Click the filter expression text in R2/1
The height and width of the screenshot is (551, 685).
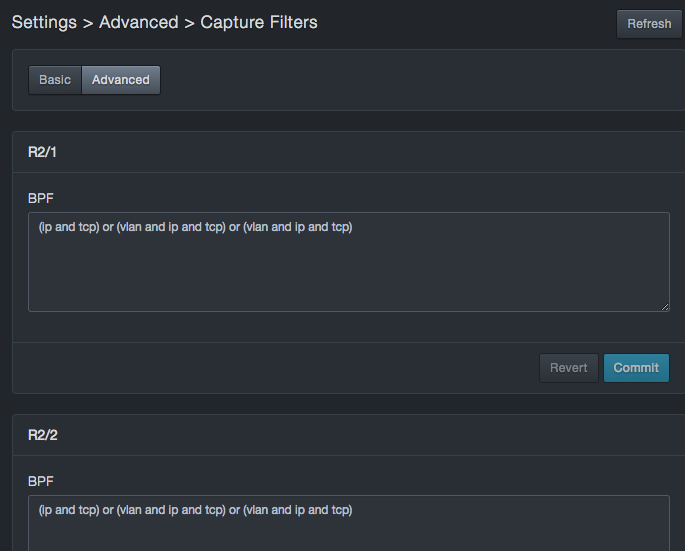pyautogui.click(x=196, y=227)
